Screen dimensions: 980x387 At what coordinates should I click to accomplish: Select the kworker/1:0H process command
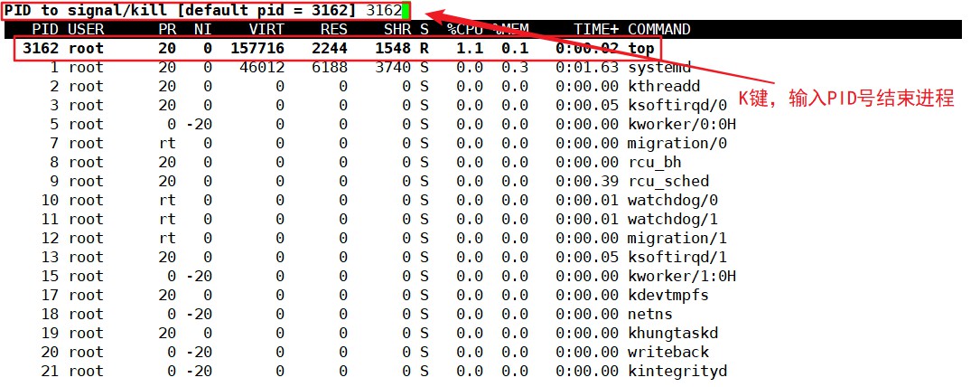(x=682, y=277)
